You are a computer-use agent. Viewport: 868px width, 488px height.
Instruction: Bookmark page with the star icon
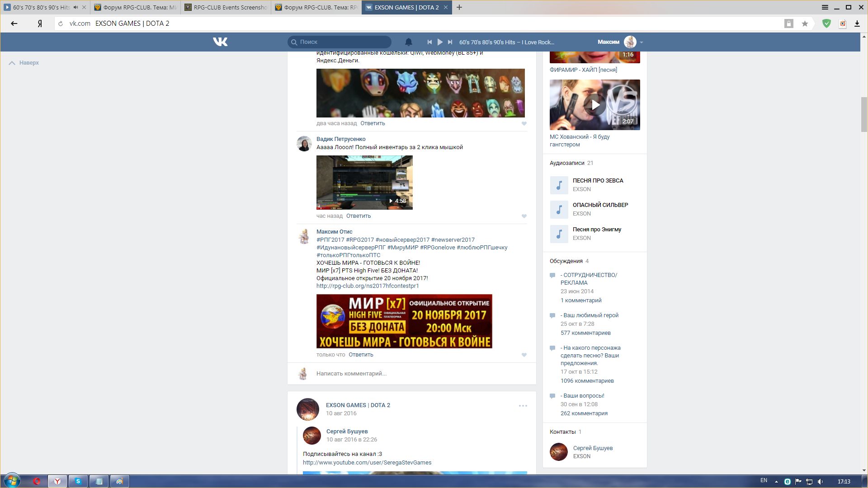(805, 23)
